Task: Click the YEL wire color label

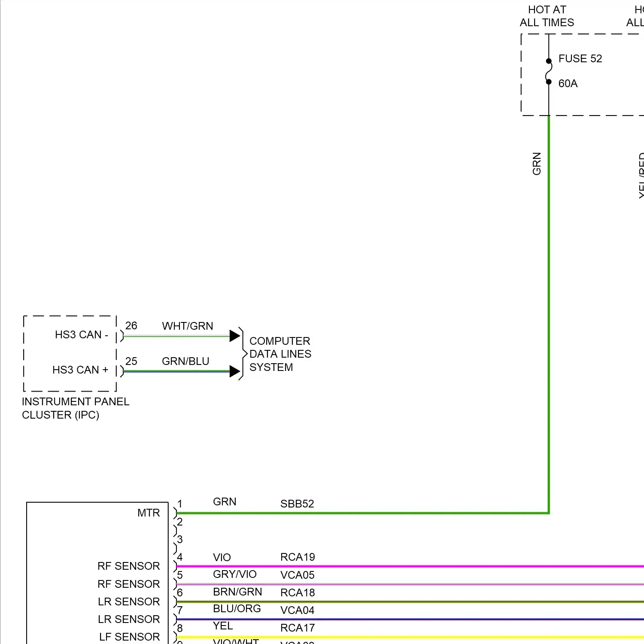Action: pos(223,626)
